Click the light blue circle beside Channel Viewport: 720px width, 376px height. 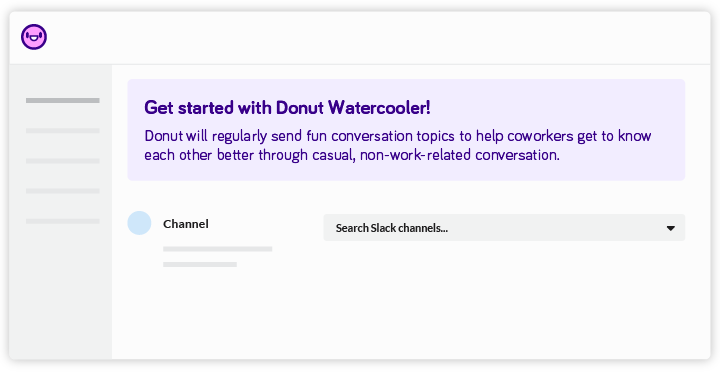point(139,223)
